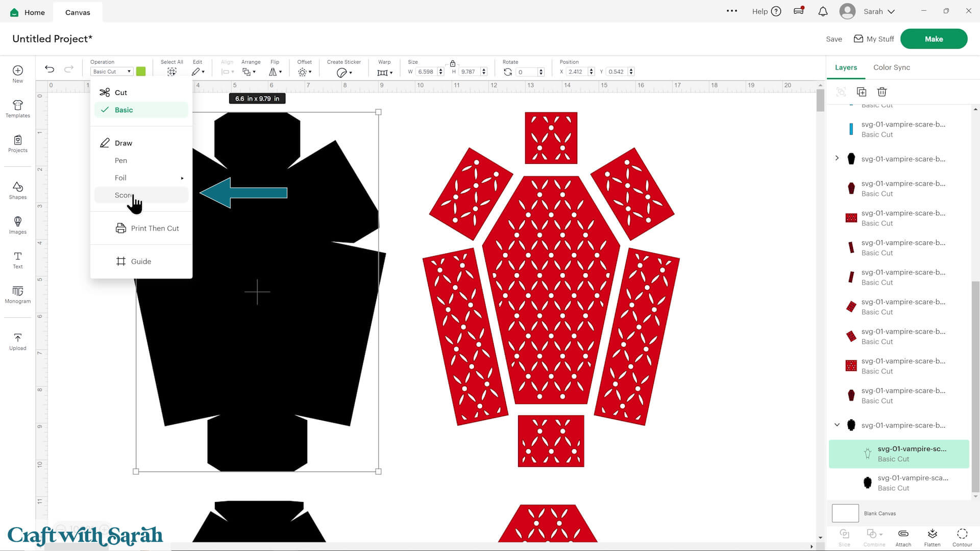
Task: Open the green operation color swatch
Action: click(x=141, y=71)
